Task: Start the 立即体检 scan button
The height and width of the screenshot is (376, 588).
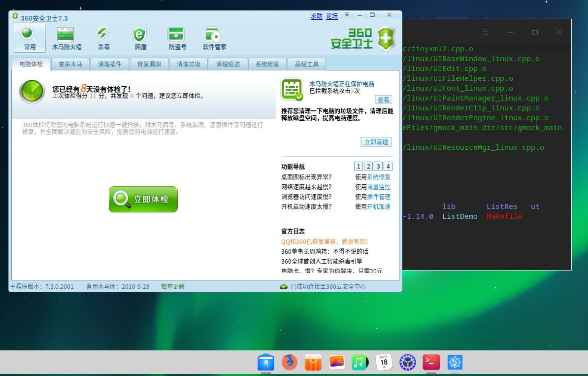Action: pos(143,199)
